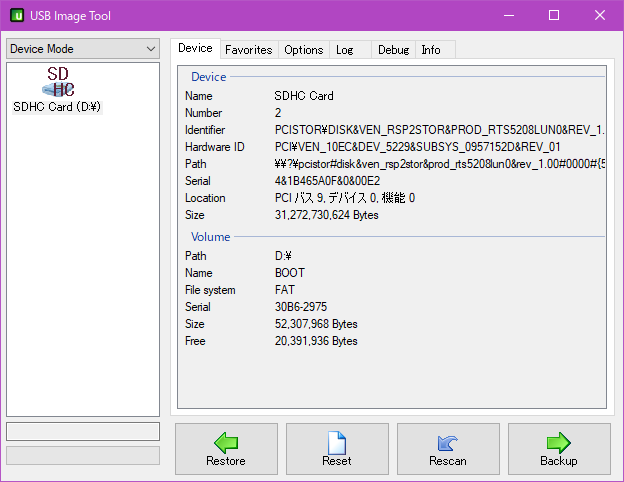The image size is (624, 482).
Task: Close the USB Image Tool window
Action: (600, 16)
